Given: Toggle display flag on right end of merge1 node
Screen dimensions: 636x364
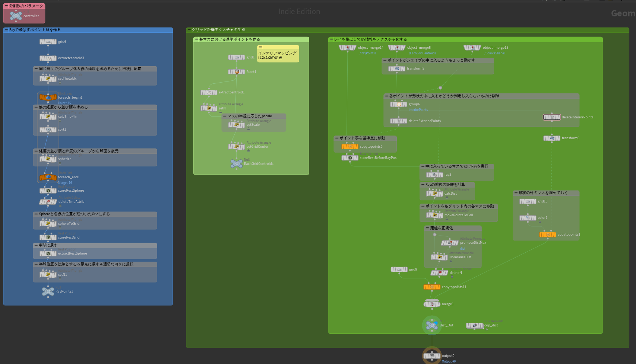Looking at the screenshot, I should point(439,304).
